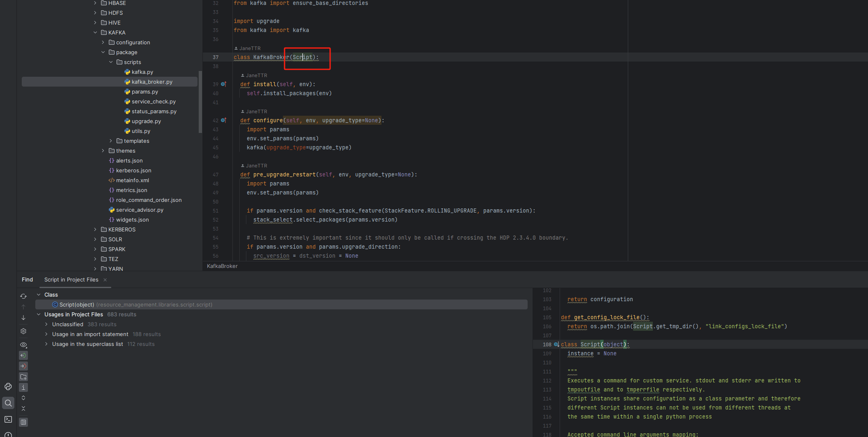Click the JaneTTR author hint above def install
The image size is (868, 437).
pos(254,76)
